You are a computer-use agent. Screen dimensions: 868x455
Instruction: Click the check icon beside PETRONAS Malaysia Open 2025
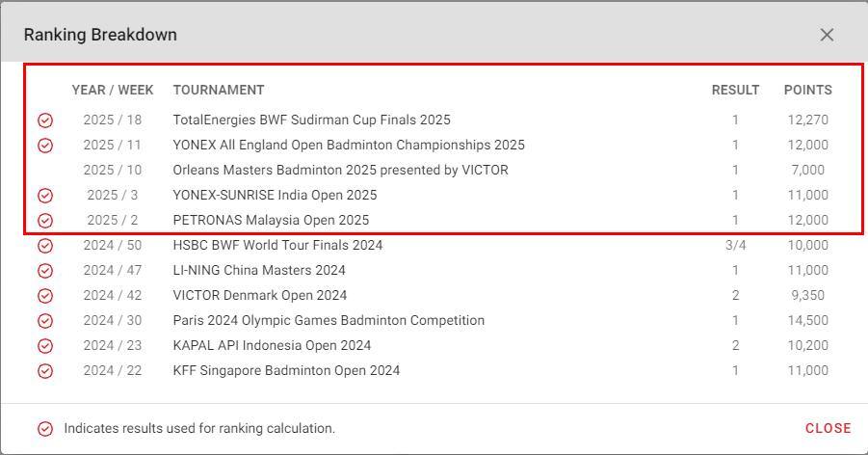click(45, 221)
